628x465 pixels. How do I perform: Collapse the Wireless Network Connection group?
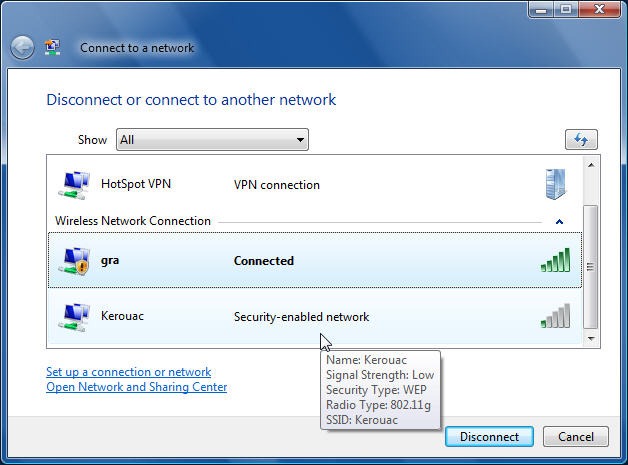(560, 221)
